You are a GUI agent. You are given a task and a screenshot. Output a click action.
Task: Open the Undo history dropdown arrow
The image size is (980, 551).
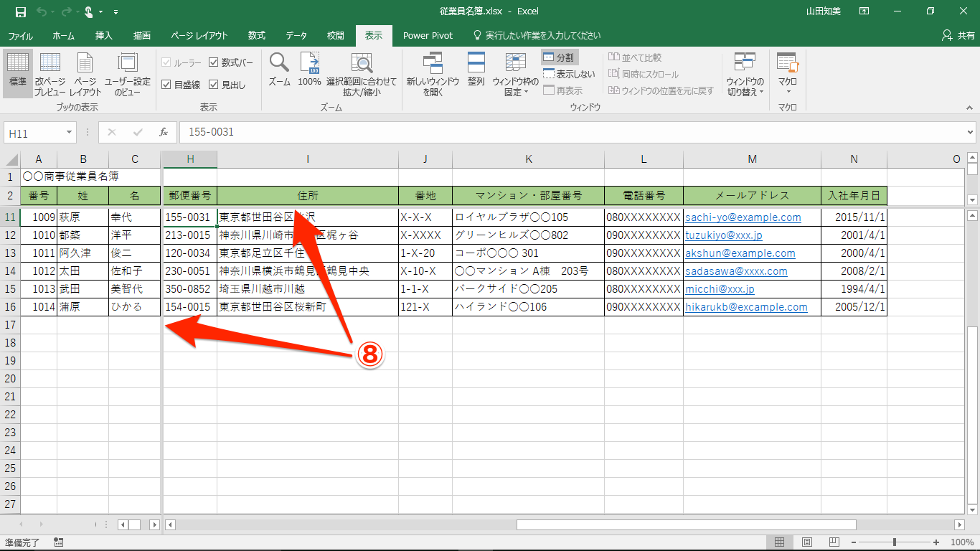click(52, 12)
